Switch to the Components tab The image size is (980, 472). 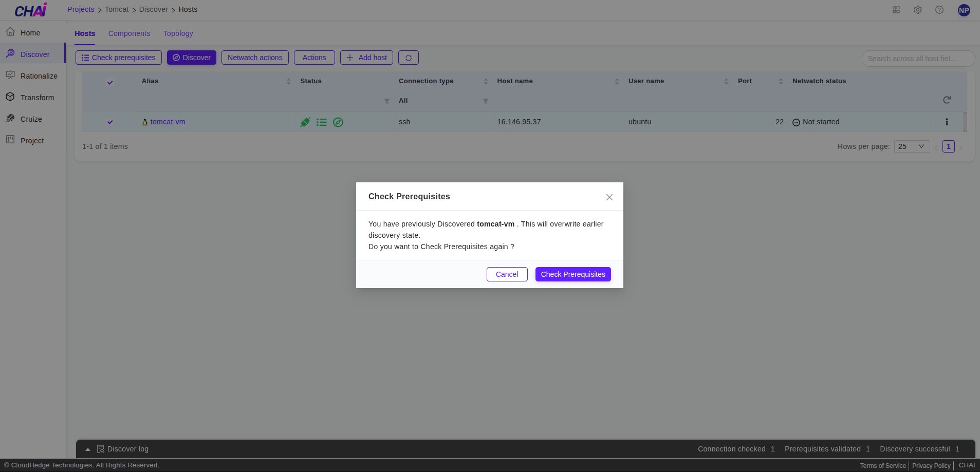[129, 33]
